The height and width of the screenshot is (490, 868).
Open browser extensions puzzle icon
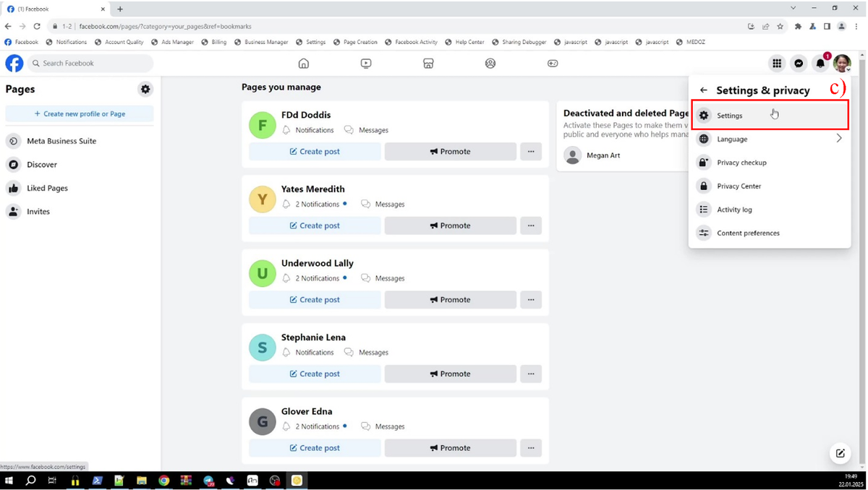pyautogui.click(x=798, y=26)
